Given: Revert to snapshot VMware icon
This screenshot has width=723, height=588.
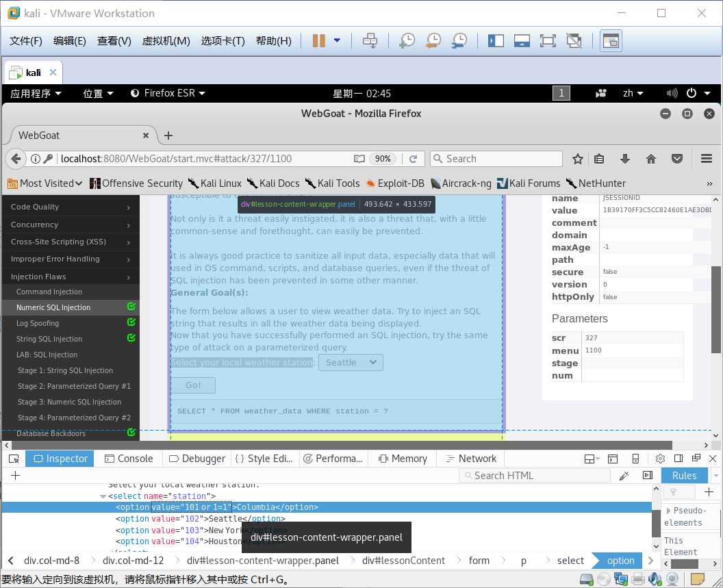Looking at the screenshot, I should pos(433,40).
